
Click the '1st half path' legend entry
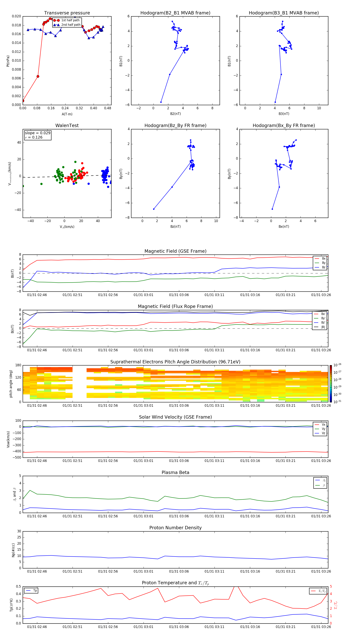(67, 20)
